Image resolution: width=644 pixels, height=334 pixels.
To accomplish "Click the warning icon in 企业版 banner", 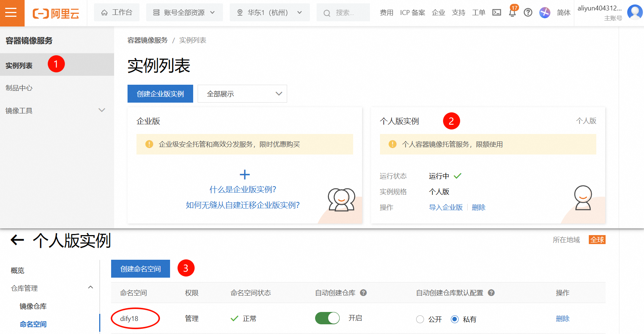I will point(149,144).
